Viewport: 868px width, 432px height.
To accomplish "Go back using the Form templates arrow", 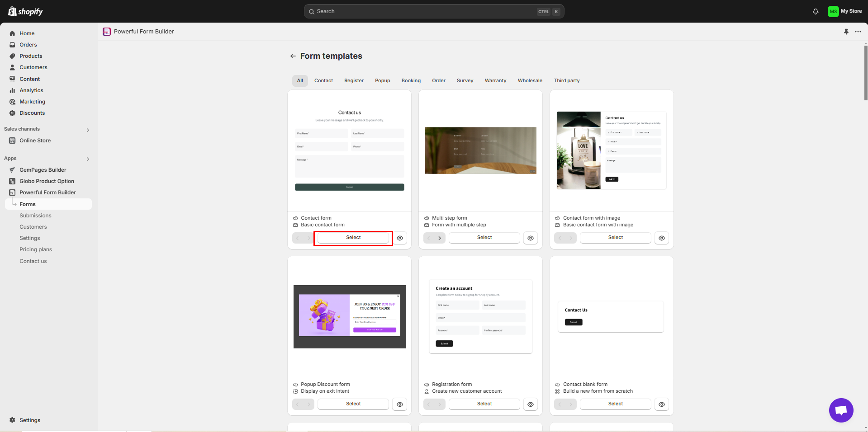I will 293,56.
